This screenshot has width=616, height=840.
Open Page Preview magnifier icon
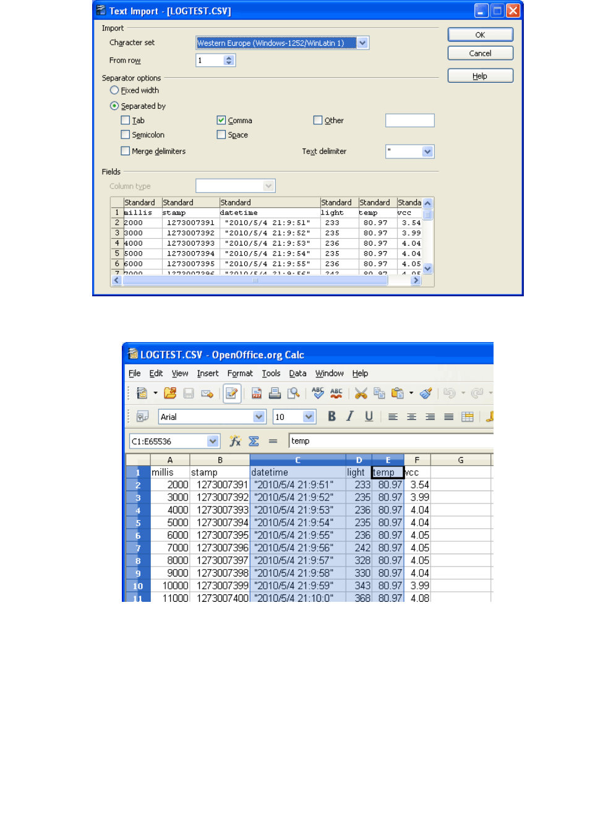point(294,393)
